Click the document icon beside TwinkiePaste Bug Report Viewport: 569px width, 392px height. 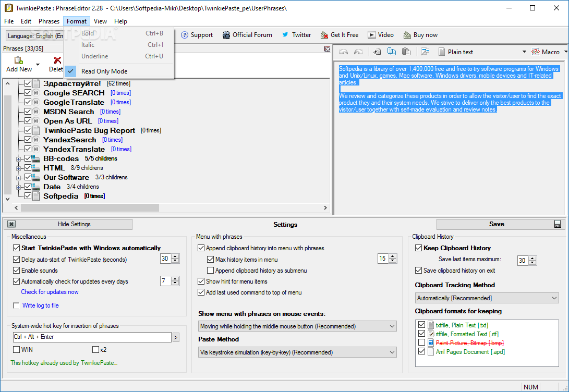(36, 130)
